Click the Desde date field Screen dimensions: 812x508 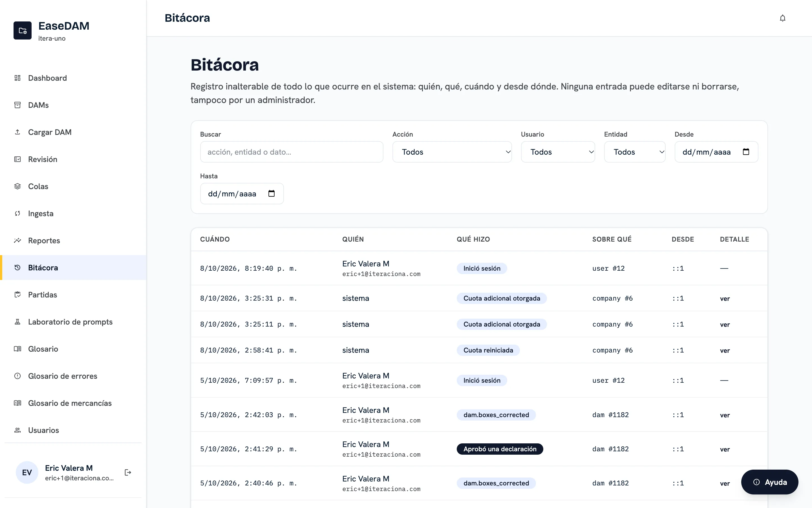click(716, 152)
